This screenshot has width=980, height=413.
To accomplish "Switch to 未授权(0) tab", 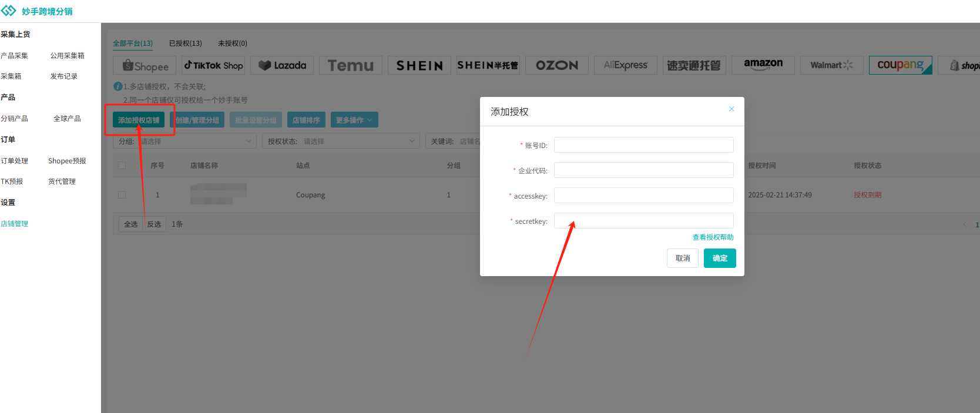I will [233, 43].
